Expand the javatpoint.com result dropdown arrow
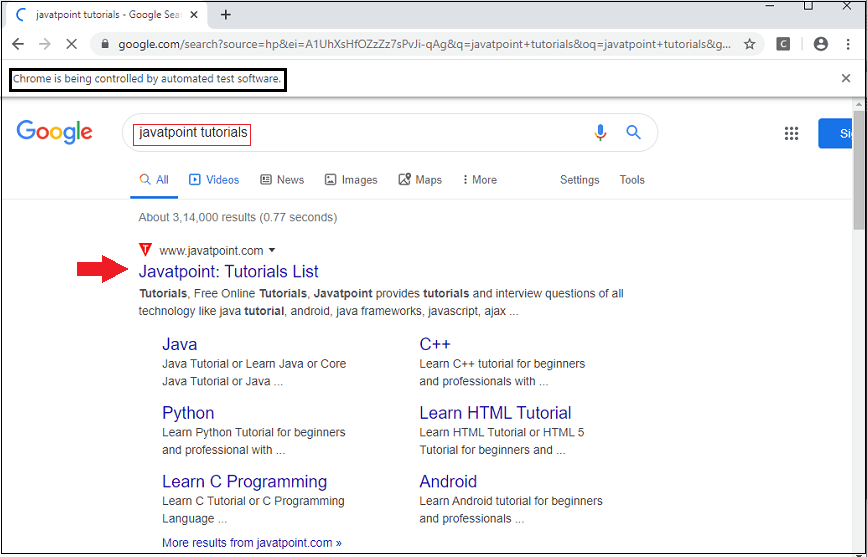The image size is (867, 557). [272, 251]
